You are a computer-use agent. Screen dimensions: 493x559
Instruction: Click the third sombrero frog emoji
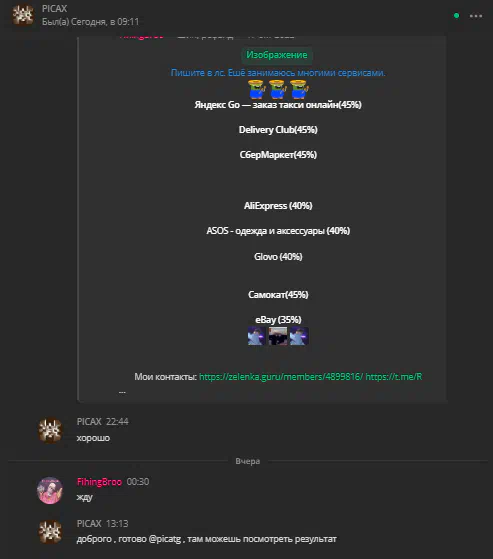click(299, 89)
